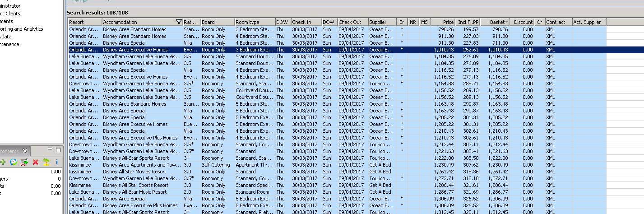Click the Incl.Fl.PP value 303.11

[471, 144]
